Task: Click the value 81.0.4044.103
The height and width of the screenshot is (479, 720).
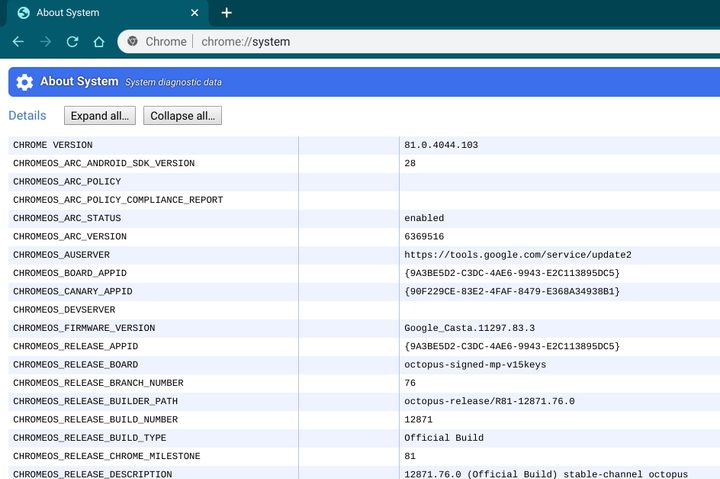Action: 441,145
